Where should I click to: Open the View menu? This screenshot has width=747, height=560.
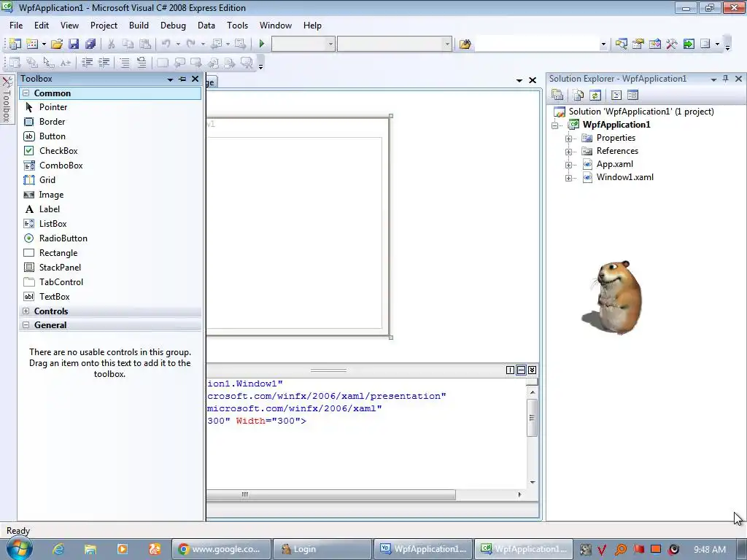pyautogui.click(x=69, y=26)
